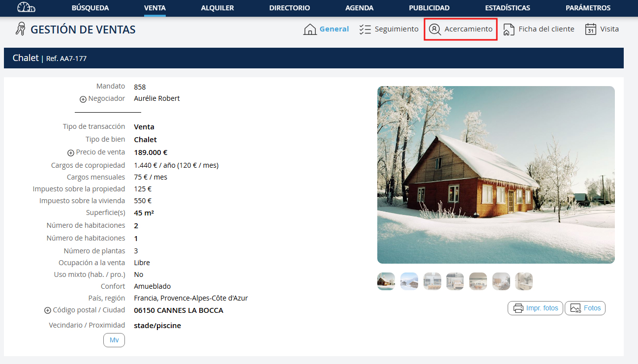
Task: Open the Ficha del cliente document icon
Action: [509, 30]
